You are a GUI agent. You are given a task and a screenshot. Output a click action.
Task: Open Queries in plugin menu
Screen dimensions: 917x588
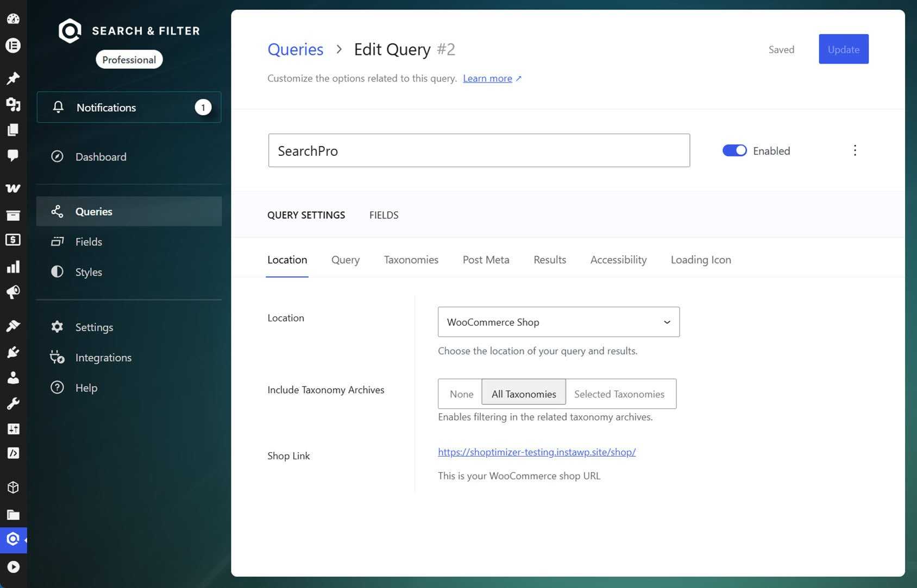point(129,211)
